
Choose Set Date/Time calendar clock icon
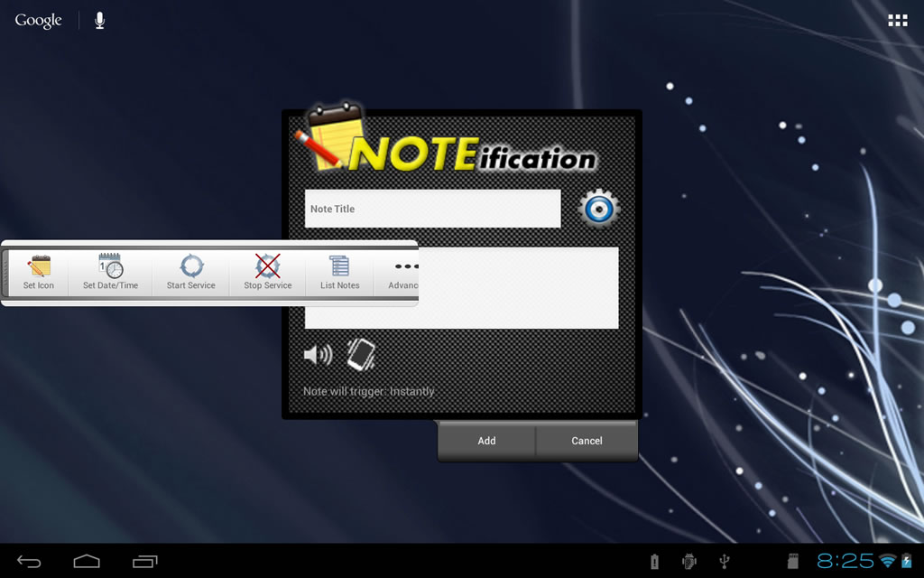[x=110, y=266]
